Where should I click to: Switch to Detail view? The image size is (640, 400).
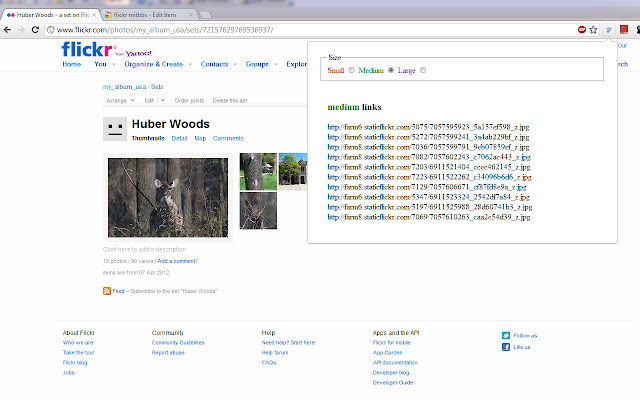pos(179,138)
